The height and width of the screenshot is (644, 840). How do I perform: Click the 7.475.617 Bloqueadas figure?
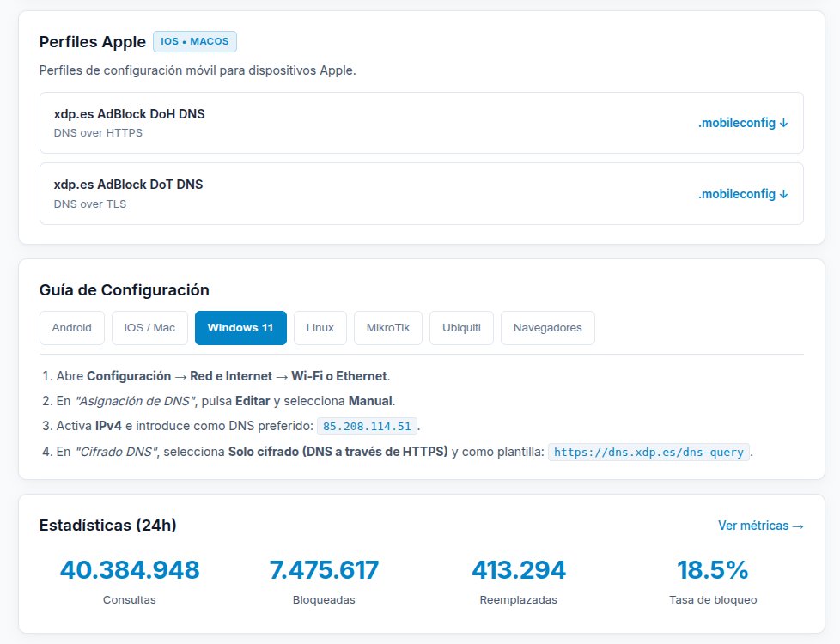[x=324, y=569]
